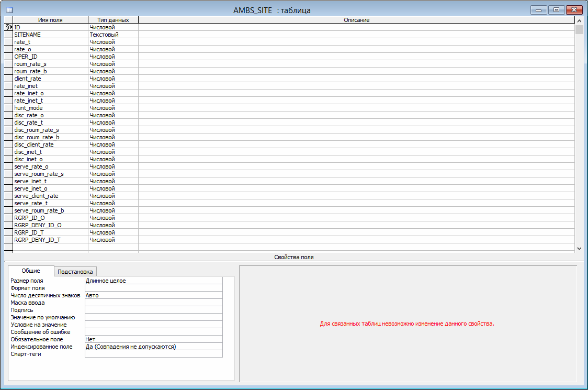Click the RGRP_DENY_ID_T field name cell
The image size is (588, 390).
pyautogui.click(x=50, y=240)
